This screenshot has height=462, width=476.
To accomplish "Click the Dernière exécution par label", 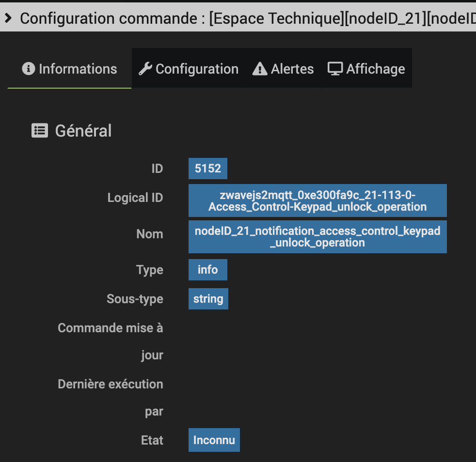I will tap(111, 384).
